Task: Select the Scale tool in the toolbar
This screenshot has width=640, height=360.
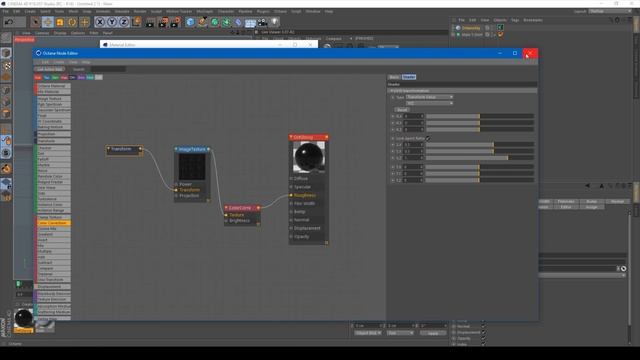Action: [60, 22]
